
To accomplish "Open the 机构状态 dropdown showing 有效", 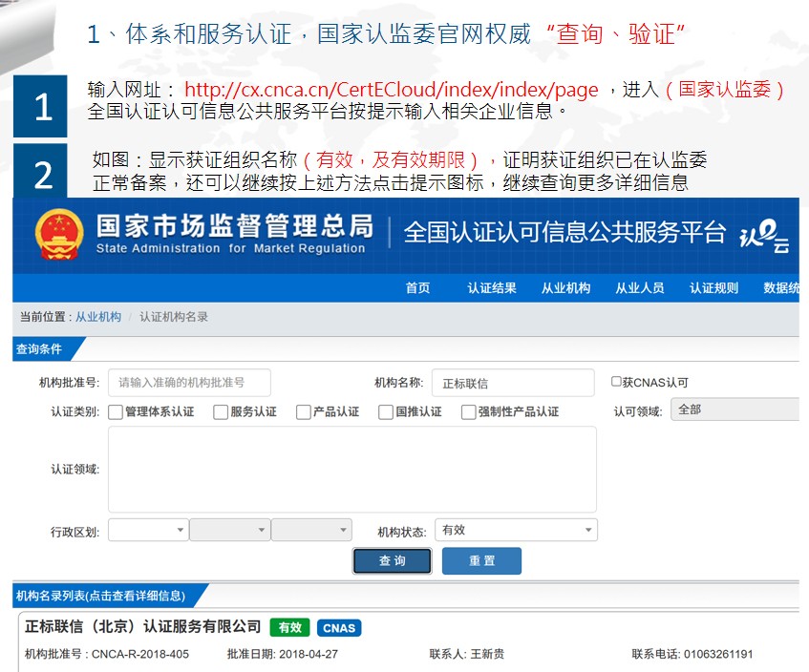I will pos(516,530).
